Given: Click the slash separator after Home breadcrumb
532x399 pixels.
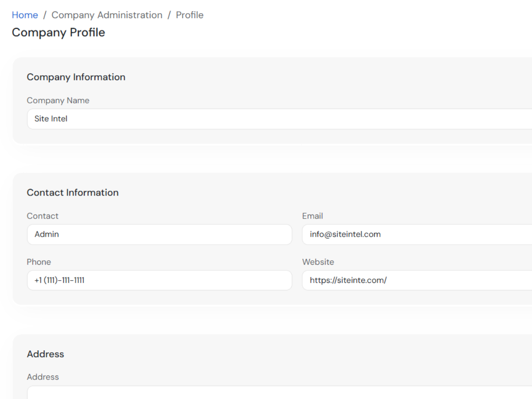Looking at the screenshot, I should click(x=45, y=15).
